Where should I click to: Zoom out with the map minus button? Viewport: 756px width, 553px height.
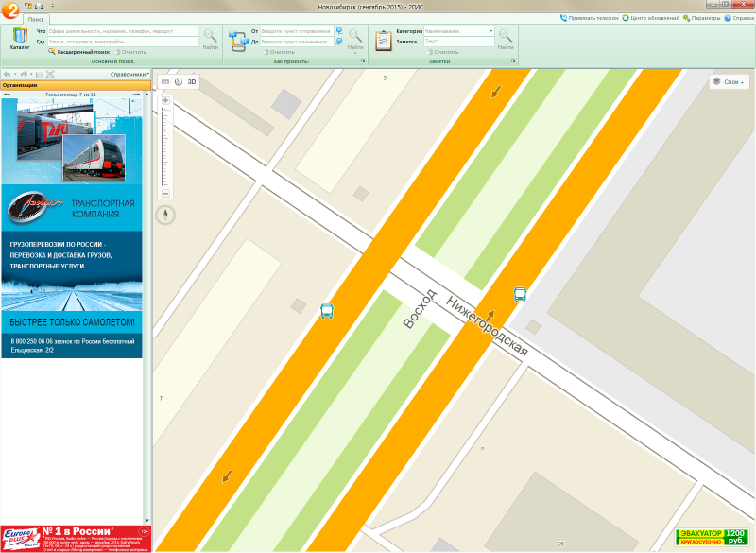coord(165,194)
